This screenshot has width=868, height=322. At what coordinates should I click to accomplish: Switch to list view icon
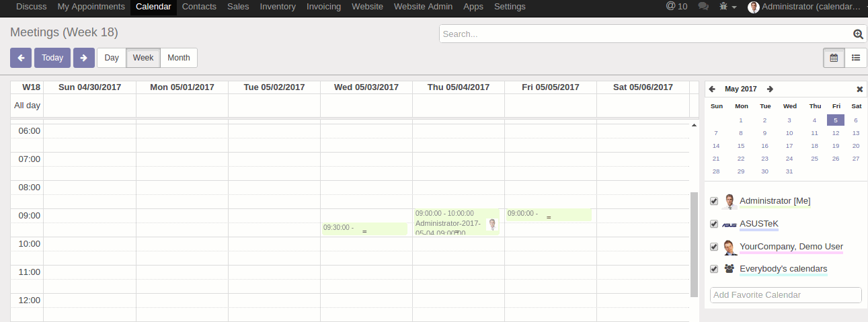(x=856, y=58)
